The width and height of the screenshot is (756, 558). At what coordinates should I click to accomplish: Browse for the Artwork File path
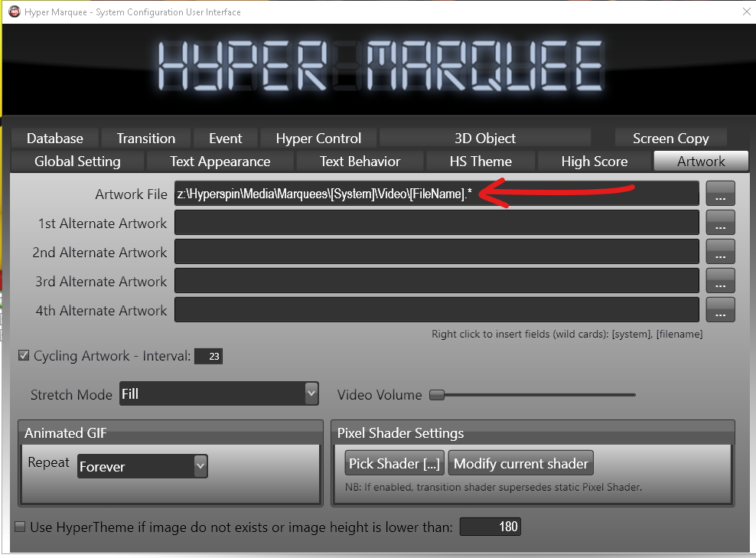click(x=720, y=194)
